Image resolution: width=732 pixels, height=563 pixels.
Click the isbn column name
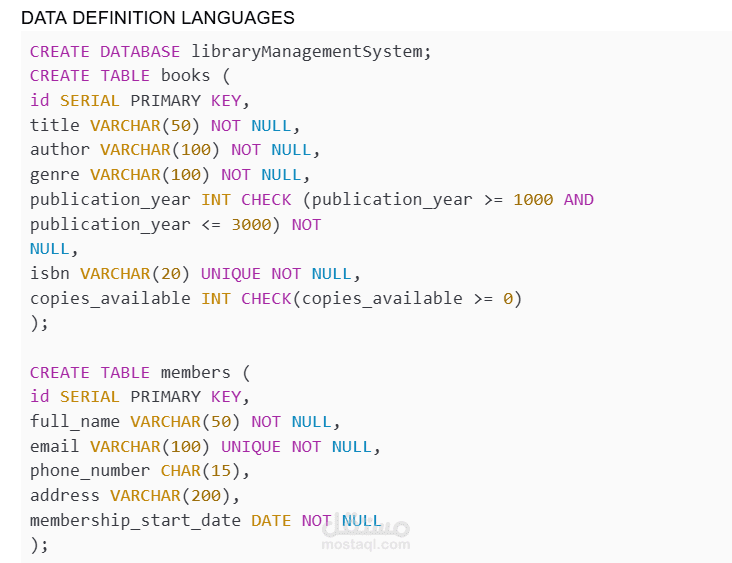[49, 274]
